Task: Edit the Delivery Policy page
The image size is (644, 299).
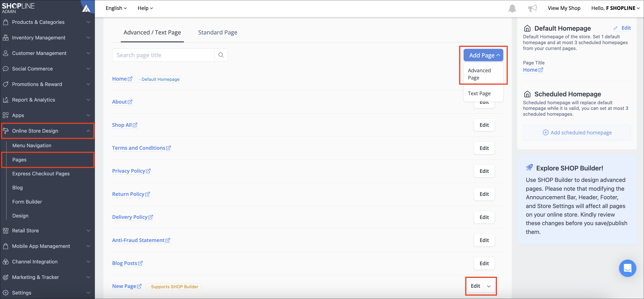Action: click(484, 217)
